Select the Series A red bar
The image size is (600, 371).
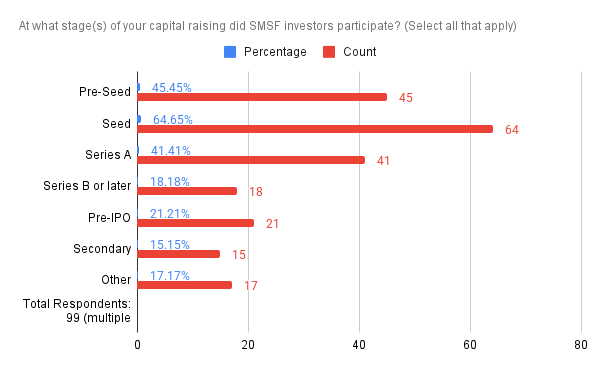point(251,160)
